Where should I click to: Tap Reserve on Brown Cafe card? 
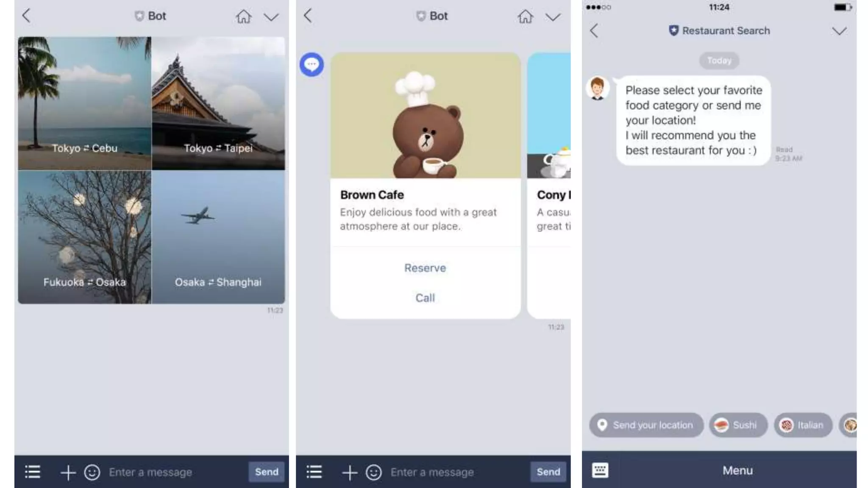tap(425, 268)
